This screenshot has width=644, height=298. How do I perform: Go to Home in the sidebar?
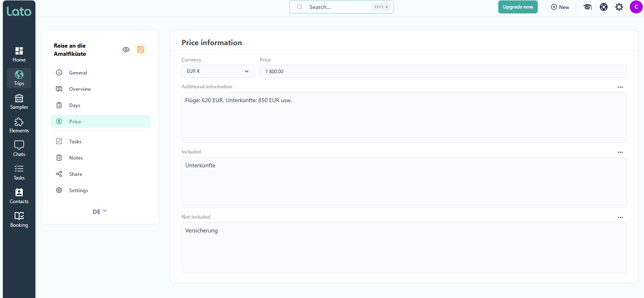click(x=19, y=55)
